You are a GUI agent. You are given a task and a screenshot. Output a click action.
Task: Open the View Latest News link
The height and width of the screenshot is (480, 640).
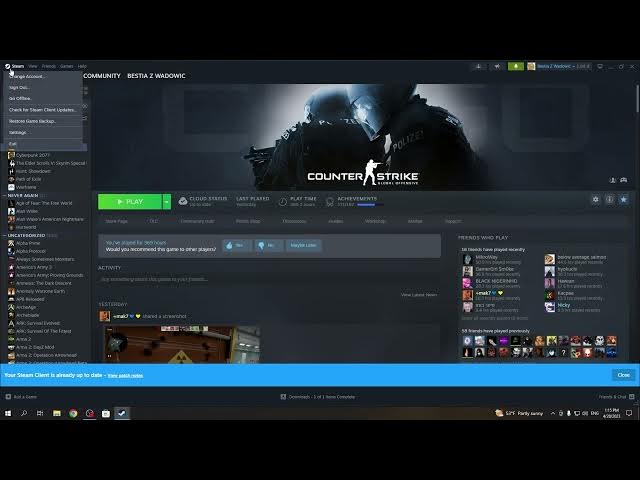click(419, 295)
